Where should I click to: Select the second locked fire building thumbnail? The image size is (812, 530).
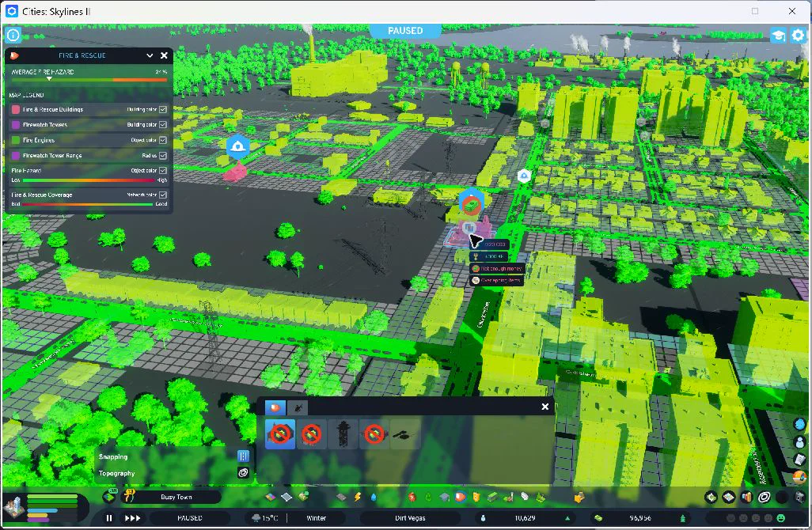point(311,433)
